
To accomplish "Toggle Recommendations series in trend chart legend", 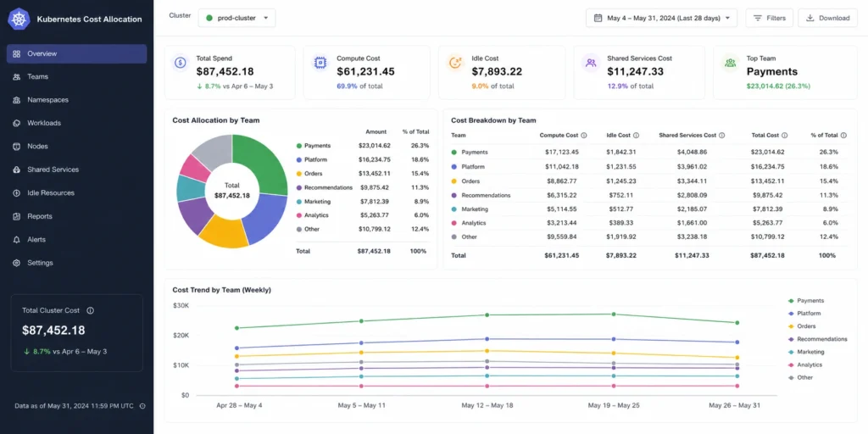I will [x=817, y=339].
